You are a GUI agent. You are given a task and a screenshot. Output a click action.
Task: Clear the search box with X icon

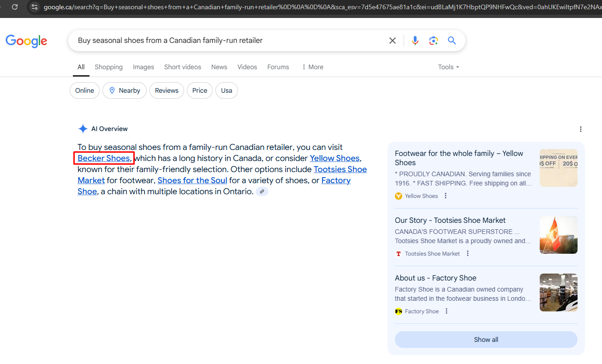coord(393,41)
